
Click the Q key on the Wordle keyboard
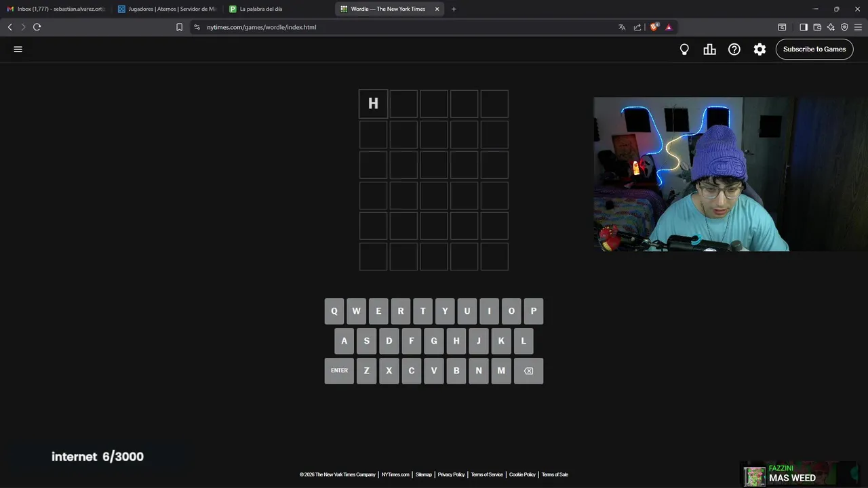point(334,311)
